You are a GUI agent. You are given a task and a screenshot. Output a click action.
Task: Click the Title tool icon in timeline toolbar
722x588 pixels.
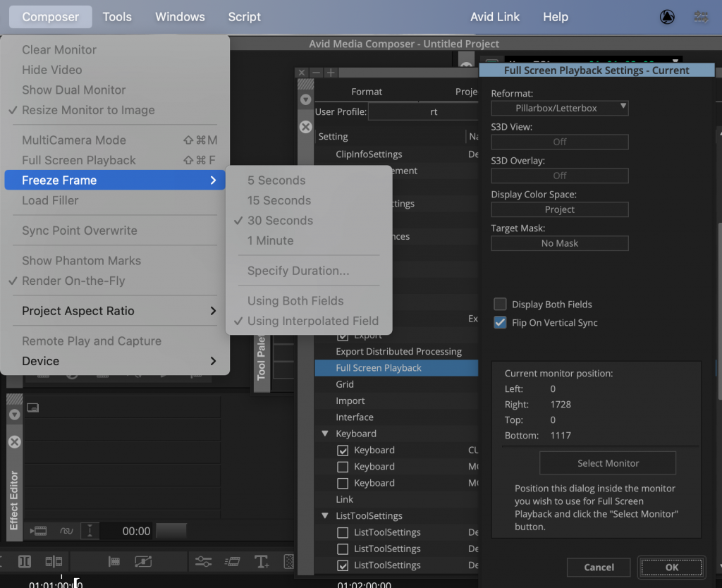coord(262,561)
